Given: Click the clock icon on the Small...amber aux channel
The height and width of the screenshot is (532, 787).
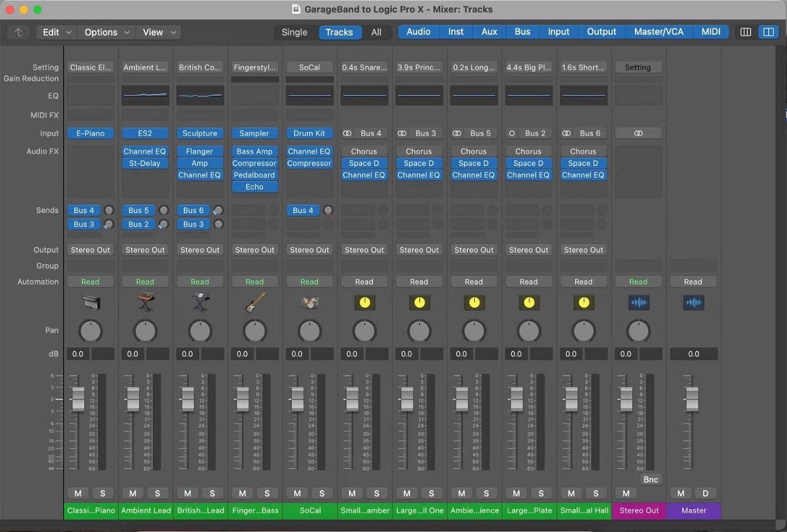Looking at the screenshot, I should pyautogui.click(x=365, y=302).
